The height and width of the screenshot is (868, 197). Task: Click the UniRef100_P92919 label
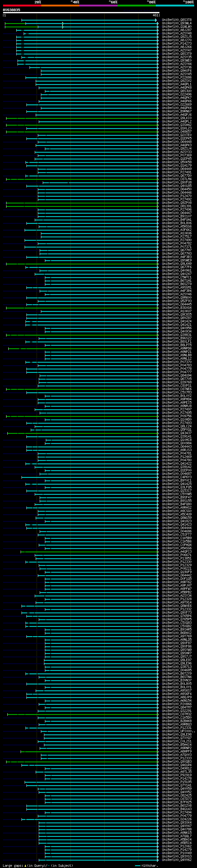pyautogui.click(x=176, y=775)
